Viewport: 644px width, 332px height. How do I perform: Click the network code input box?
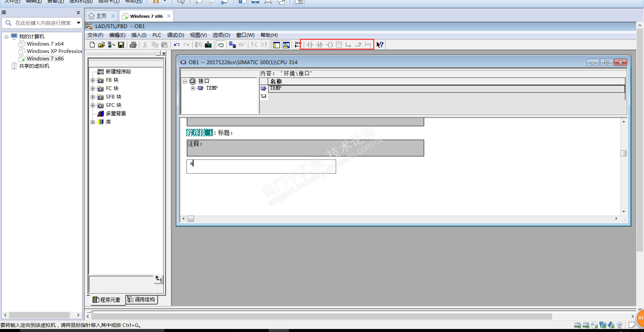pyautogui.click(x=261, y=166)
